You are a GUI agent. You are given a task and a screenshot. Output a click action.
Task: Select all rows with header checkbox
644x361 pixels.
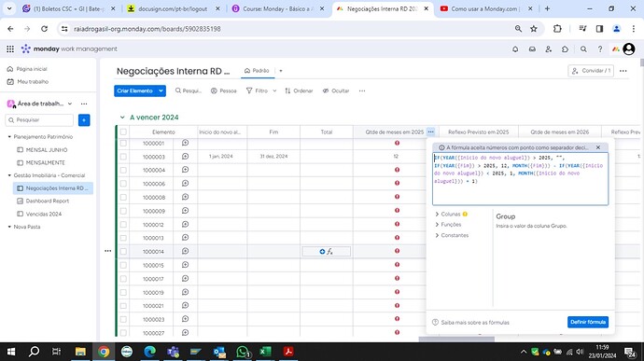(x=123, y=132)
